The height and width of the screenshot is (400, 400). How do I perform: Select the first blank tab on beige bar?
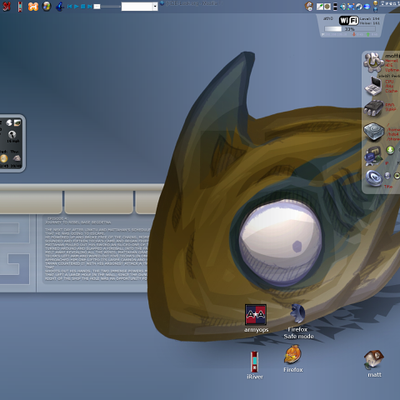[x=31, y=202]
